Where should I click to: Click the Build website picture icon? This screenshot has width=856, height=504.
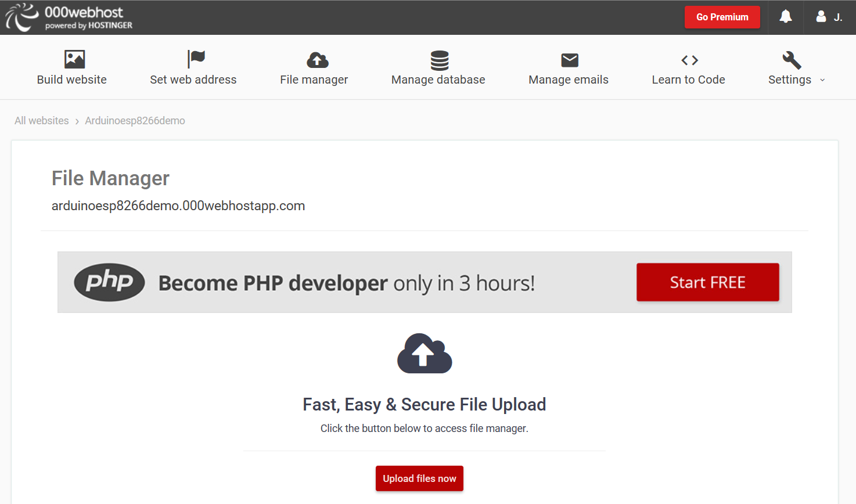pyautogui.click(x=74, y=59)
